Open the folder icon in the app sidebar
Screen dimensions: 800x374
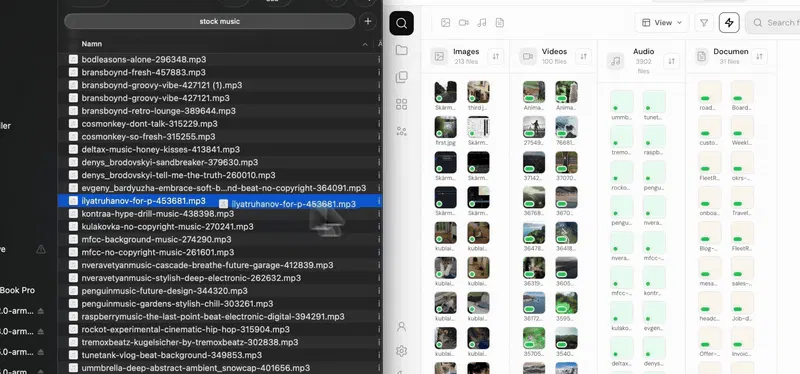pyautogui.click(x=402, y=50)
